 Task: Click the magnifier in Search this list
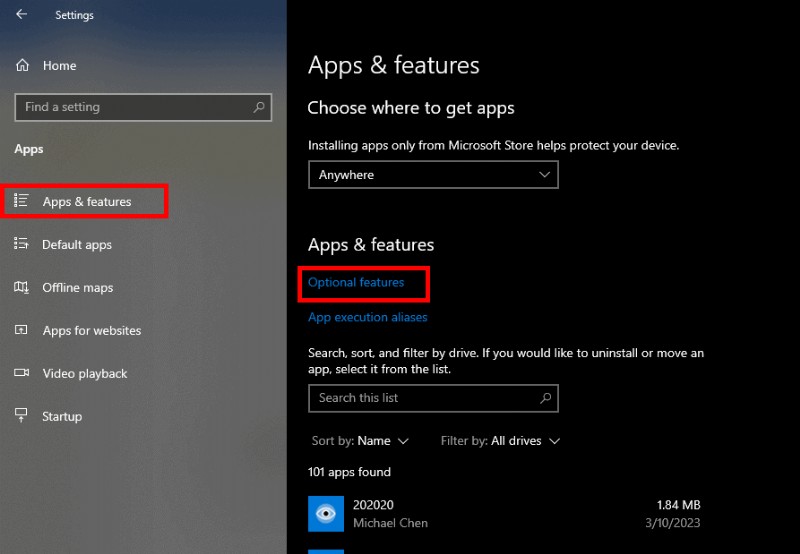pyautogui.click(x=545, y=398)
